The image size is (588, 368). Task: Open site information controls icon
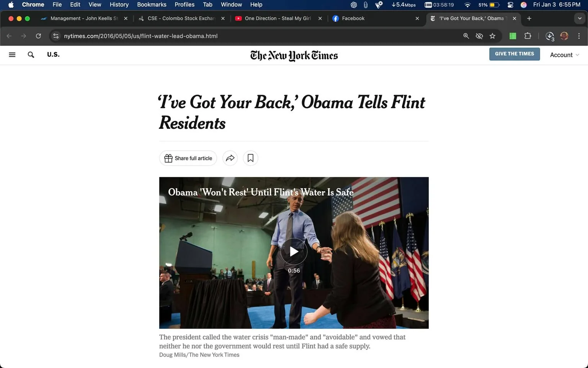[56, 36]
